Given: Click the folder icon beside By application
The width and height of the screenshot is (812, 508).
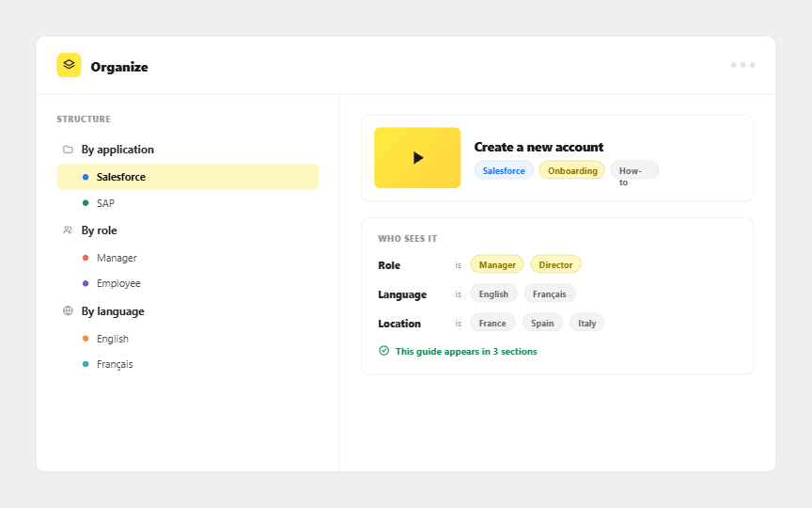Looking at the screenshot, I should point(68,150).
